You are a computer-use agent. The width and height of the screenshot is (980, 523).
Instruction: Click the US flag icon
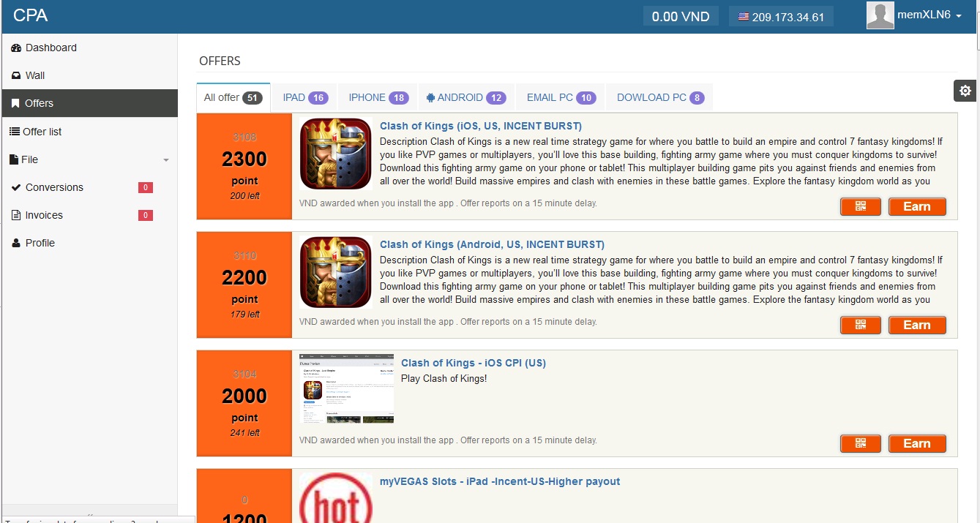744,17
